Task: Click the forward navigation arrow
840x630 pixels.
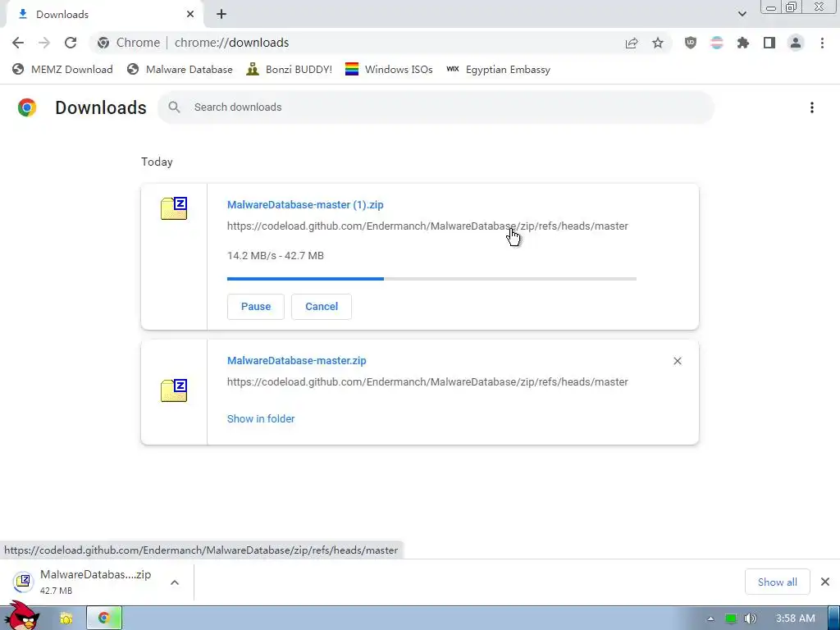Action: pos(44,43)
